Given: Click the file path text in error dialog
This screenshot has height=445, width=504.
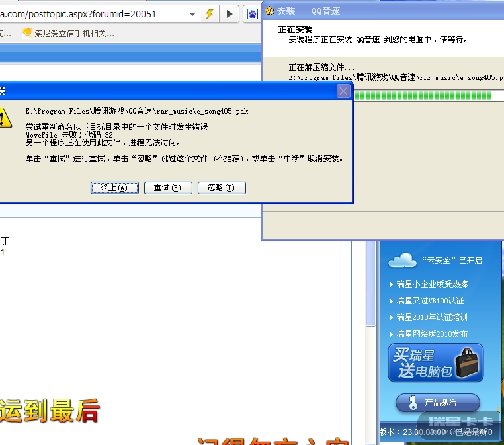Looking at the screenshot, I should tap(137, 112).
